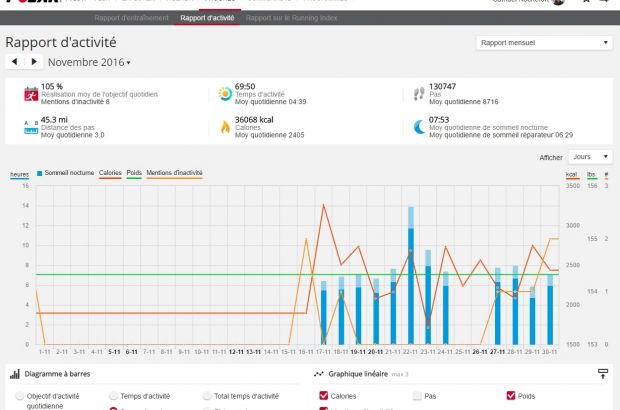Click the calories flame icon
Image resolution: width=620 pixels, height=410 pixels.
(225, 126)
